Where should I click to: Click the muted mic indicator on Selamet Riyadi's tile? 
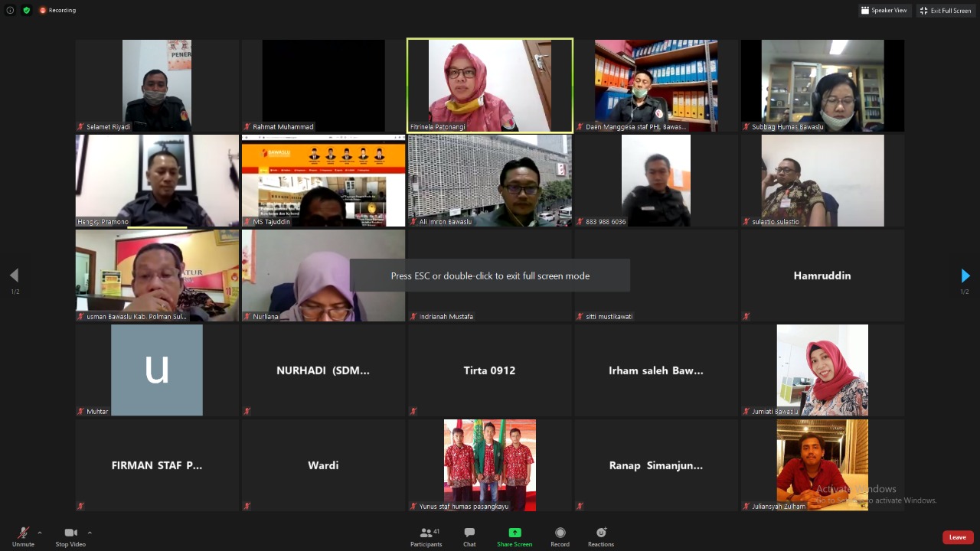tap(80, 126)
